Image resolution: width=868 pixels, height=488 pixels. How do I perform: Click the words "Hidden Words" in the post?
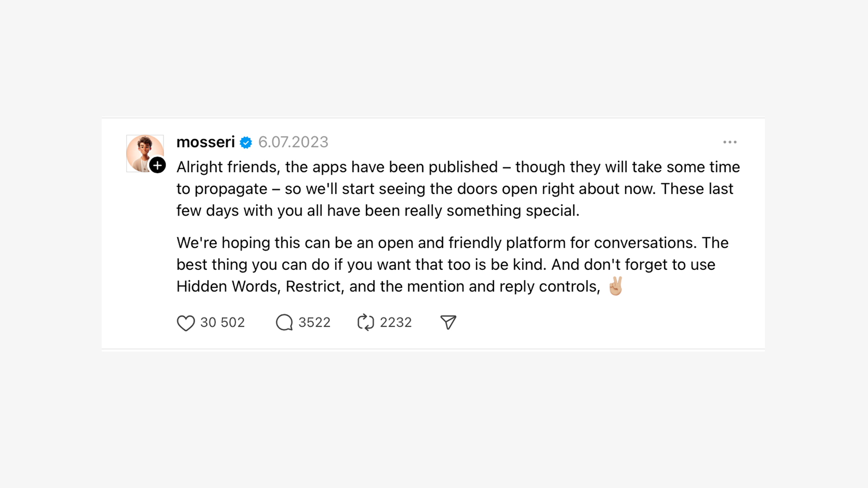[227, 286]
